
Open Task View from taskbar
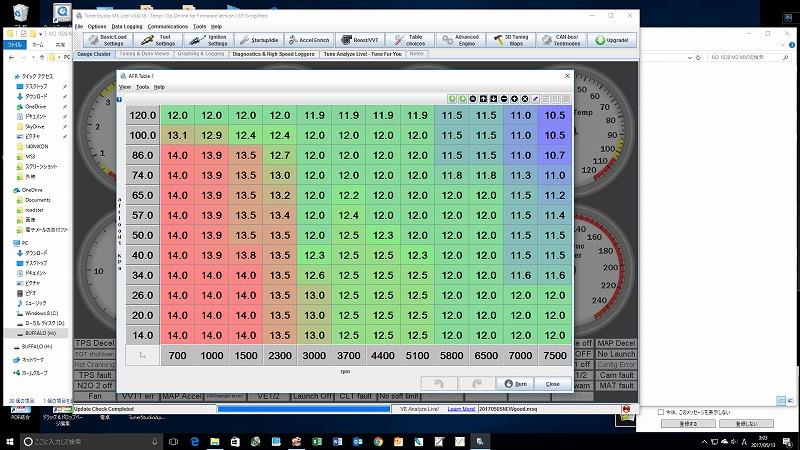click(173, 441)
